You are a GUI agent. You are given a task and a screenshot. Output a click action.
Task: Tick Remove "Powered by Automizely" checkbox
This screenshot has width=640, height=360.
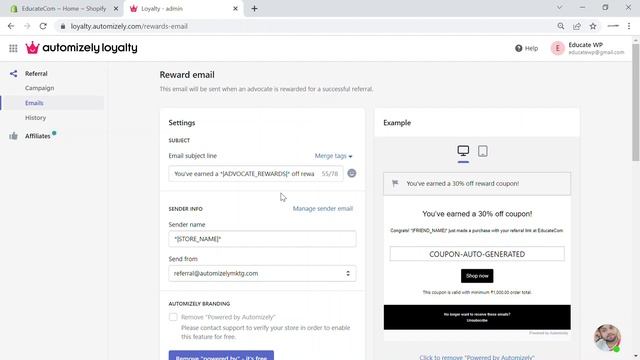[173, 317]
